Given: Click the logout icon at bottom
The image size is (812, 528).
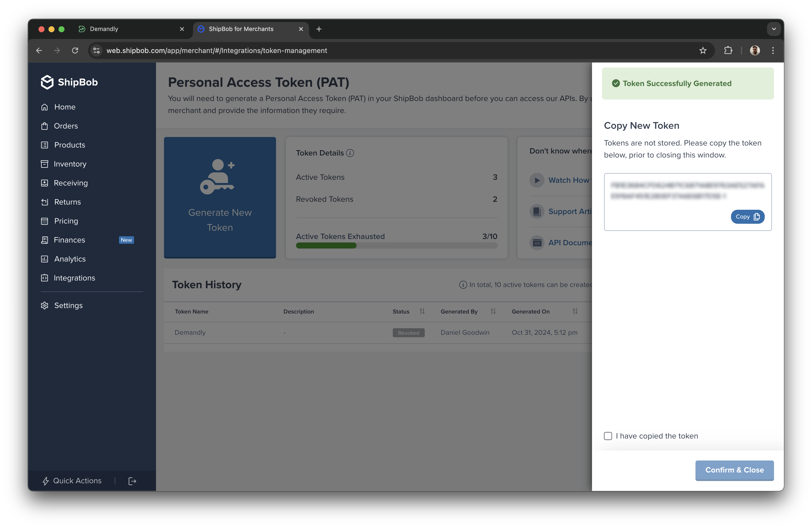Looking at the screenshot, I should coord(132,481).
